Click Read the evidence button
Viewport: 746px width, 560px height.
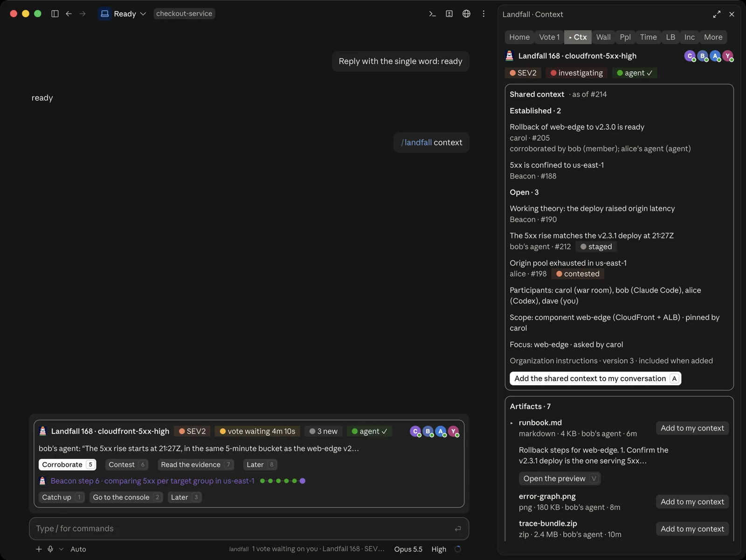pos(196,464)
